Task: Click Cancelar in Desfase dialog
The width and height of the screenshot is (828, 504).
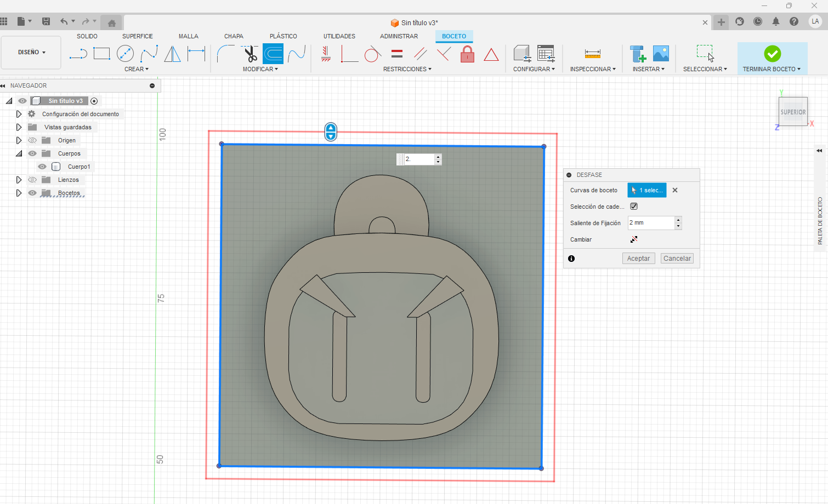Action: click(677, 259)
